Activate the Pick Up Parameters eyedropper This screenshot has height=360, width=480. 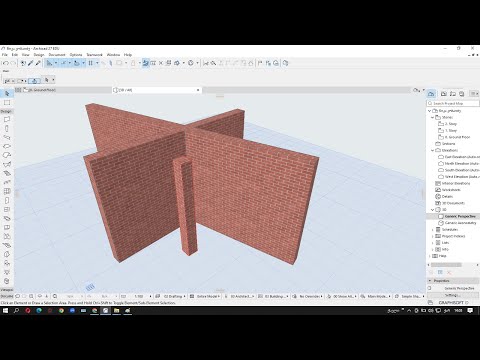(x=31, y=63)
